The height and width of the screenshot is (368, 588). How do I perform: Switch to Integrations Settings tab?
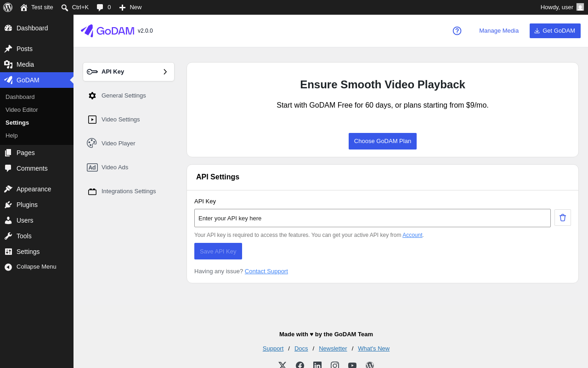click(x=129, y=191)
